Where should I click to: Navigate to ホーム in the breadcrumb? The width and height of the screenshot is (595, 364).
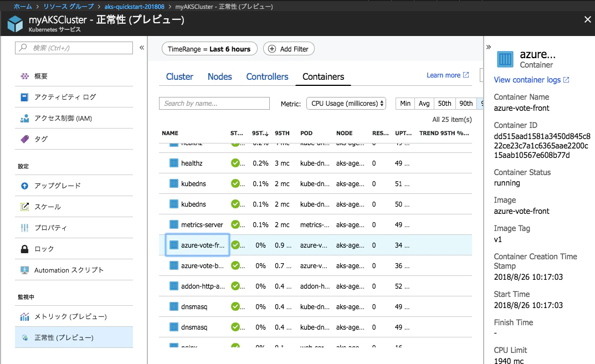pyautogui.click(x=23, y=7)
